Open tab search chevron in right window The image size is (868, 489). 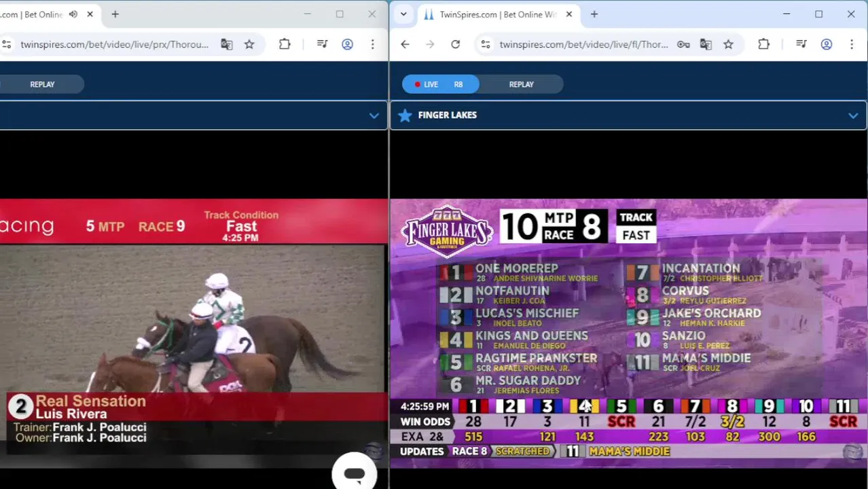tap(403, 14)
